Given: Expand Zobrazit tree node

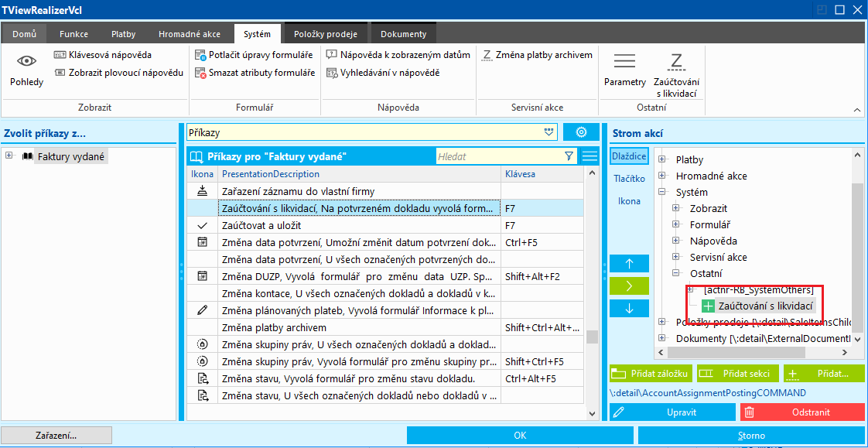Looking at the screenshot, I should (x=675, y=208).
